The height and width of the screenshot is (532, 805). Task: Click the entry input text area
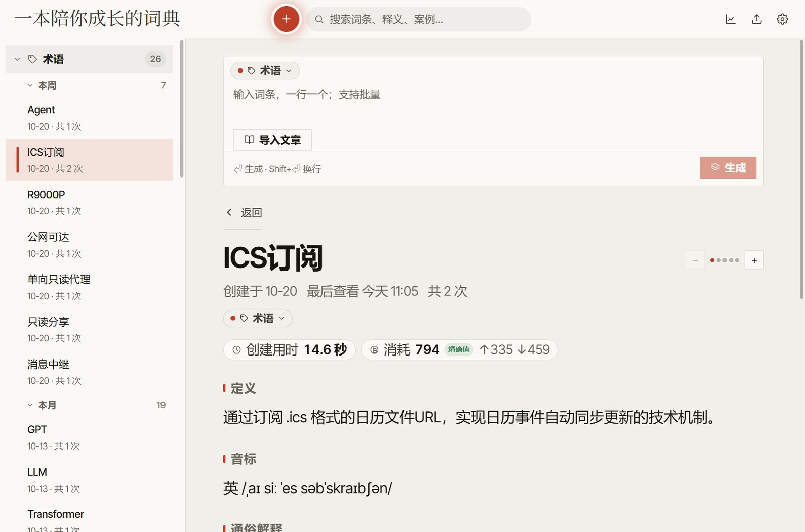(x=493, y=103)
